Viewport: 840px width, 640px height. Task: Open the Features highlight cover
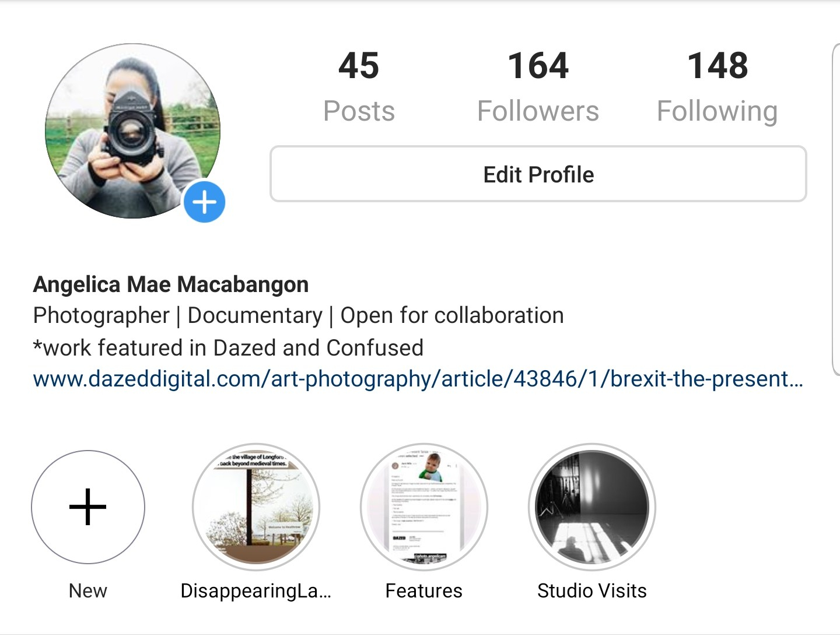tap(424, 507)
